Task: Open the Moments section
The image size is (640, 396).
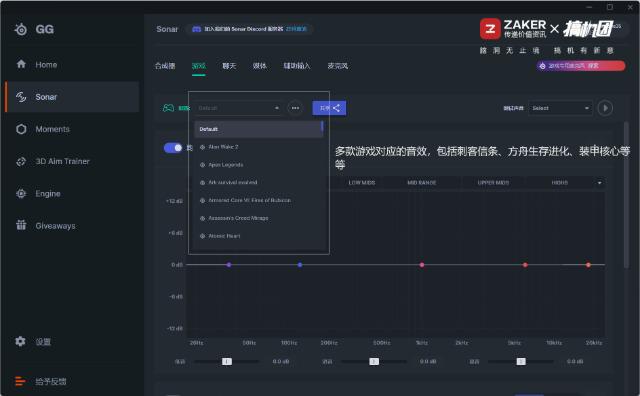Action: [x=43, y=129]
